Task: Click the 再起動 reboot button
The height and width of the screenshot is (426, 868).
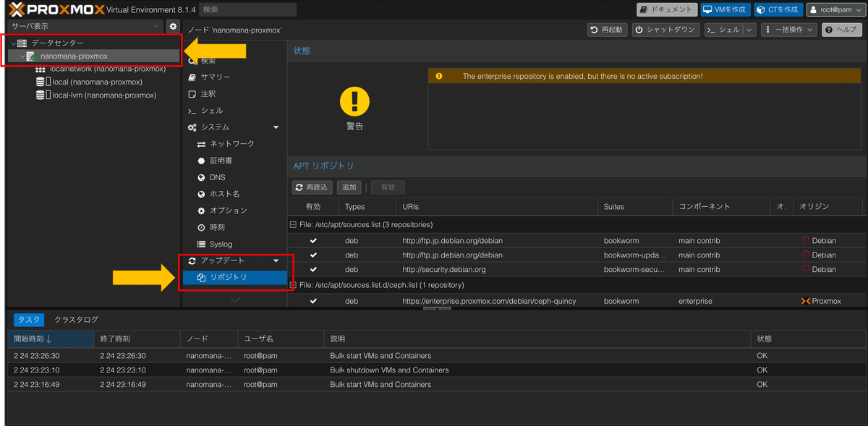Action: click(608, 30)
